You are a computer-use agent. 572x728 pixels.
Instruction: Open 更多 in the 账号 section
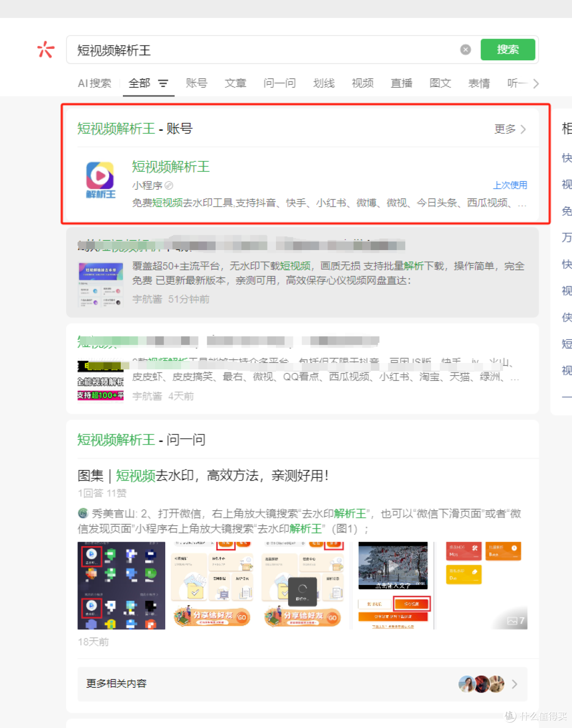(510, 129)
